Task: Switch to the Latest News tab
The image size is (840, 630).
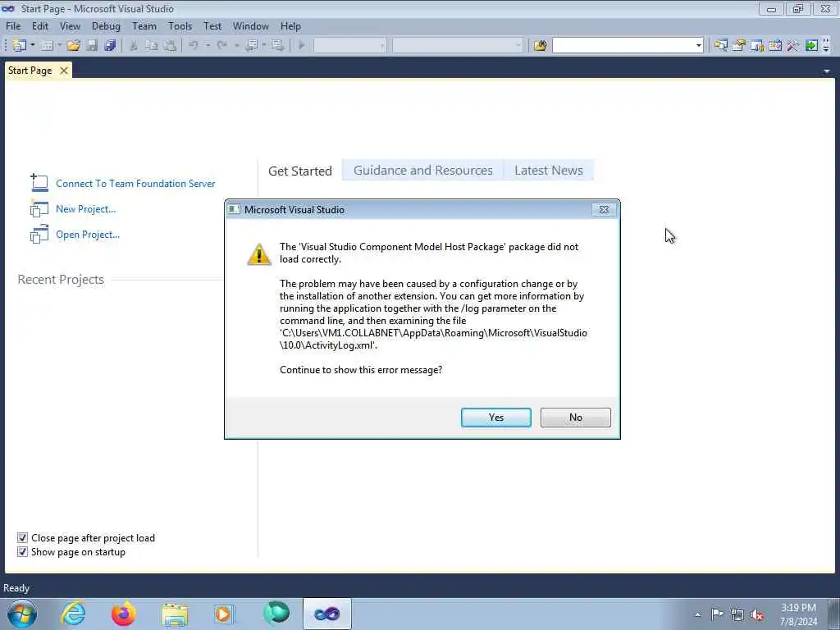Action: [549, 171]
